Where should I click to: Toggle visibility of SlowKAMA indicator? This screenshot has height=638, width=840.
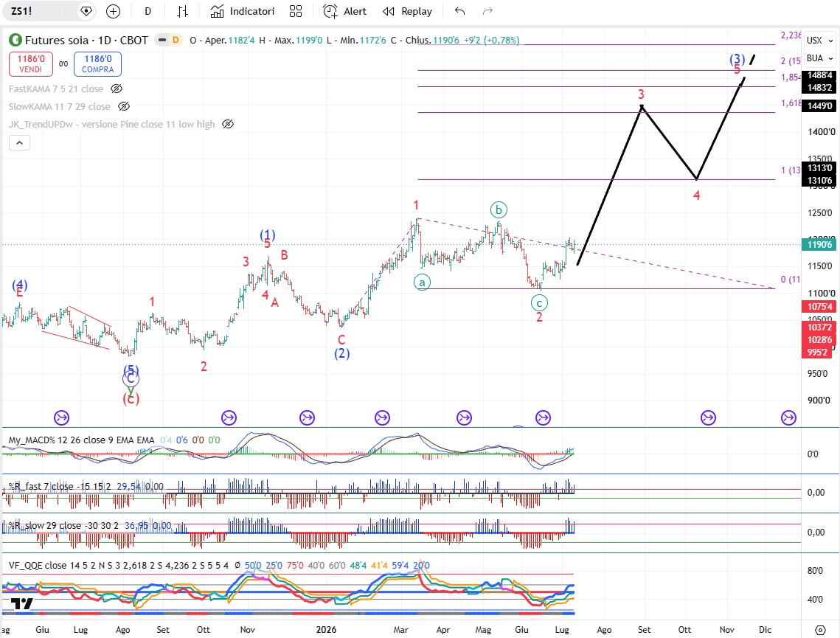click(x=124, y=106)
